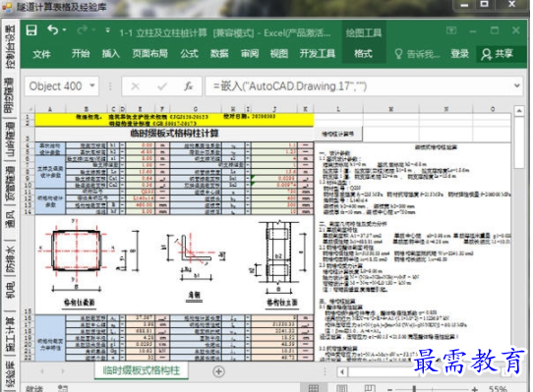This screenshot has width=533, height=392.
Task: Select row 3 header
Action: (x=29, y=135)
